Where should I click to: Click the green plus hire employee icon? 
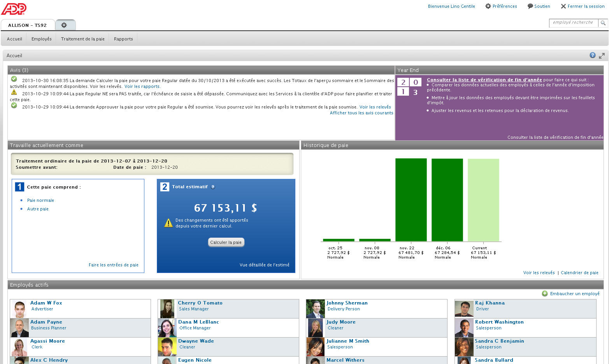click(545, 294)
